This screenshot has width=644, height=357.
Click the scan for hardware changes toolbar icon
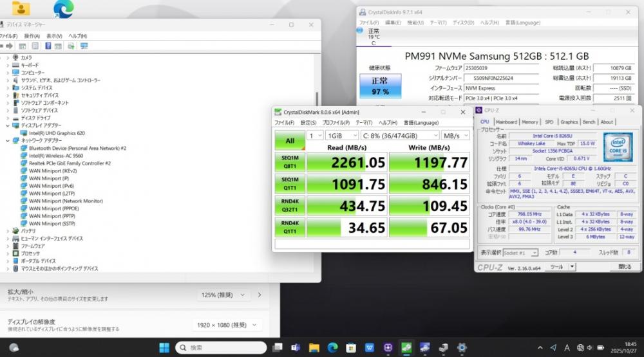point(84,46)
